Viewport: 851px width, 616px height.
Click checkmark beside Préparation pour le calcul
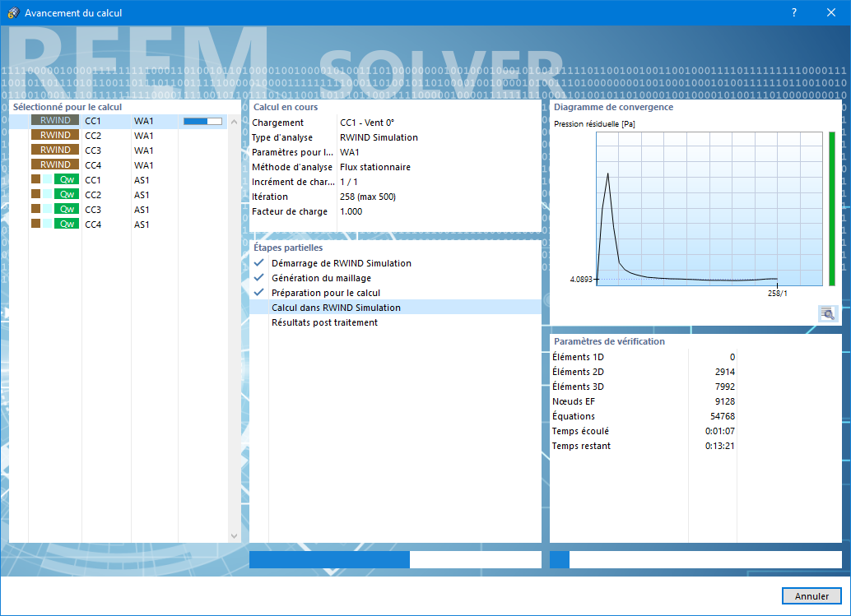pyautogui.click(x=259, y=292)
